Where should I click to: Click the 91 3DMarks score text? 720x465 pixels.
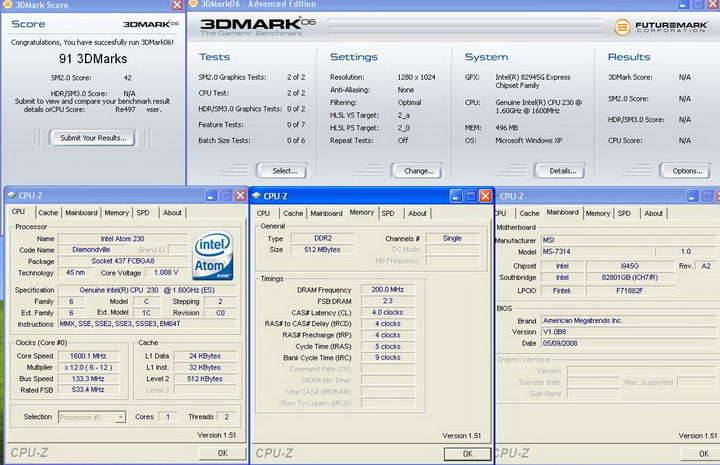(x=93, y=58)
